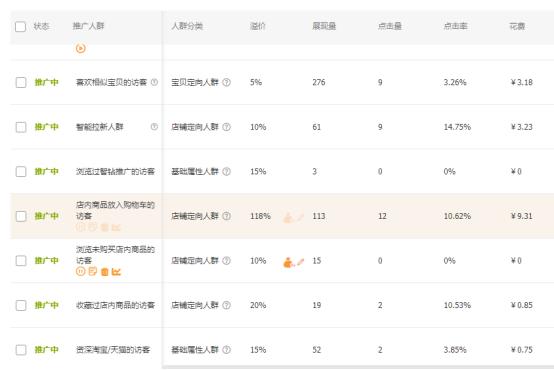This screenshot has width=554, height=370.
Task: Click the ¥3.23 spend value
Action: (521, 127)
